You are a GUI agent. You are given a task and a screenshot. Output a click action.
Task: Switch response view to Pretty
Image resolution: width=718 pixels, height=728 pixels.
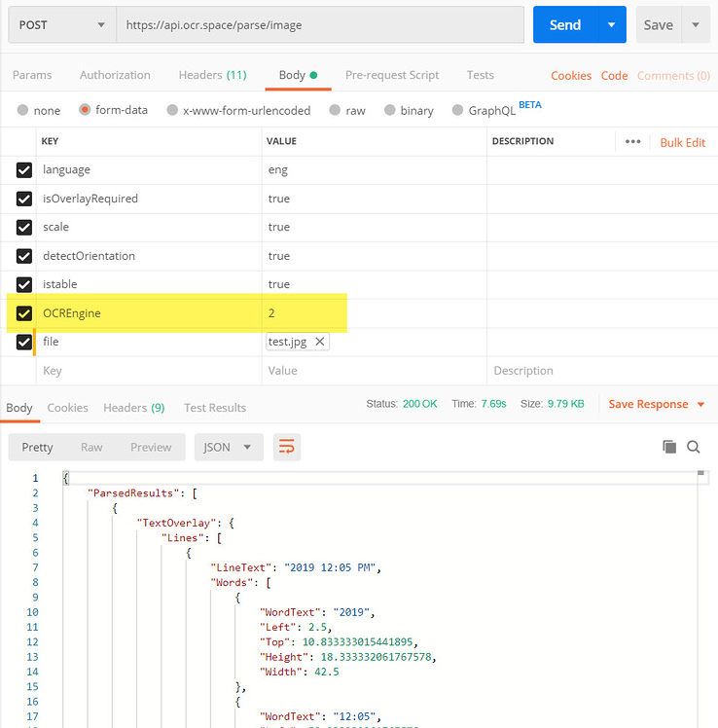point(37,447)
